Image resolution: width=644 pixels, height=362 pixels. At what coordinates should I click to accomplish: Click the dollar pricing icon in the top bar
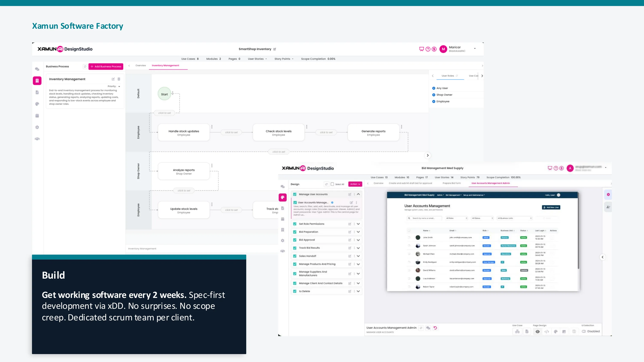(x=434, y=49)
